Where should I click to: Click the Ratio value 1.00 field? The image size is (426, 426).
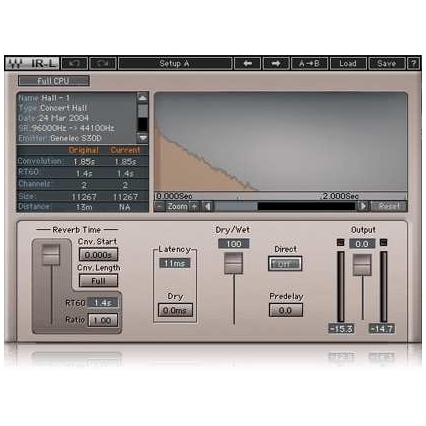103,320
